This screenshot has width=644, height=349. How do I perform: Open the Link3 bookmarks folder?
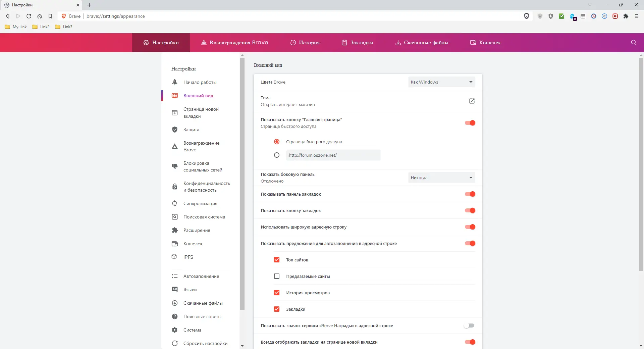click(x=64, y=27)
